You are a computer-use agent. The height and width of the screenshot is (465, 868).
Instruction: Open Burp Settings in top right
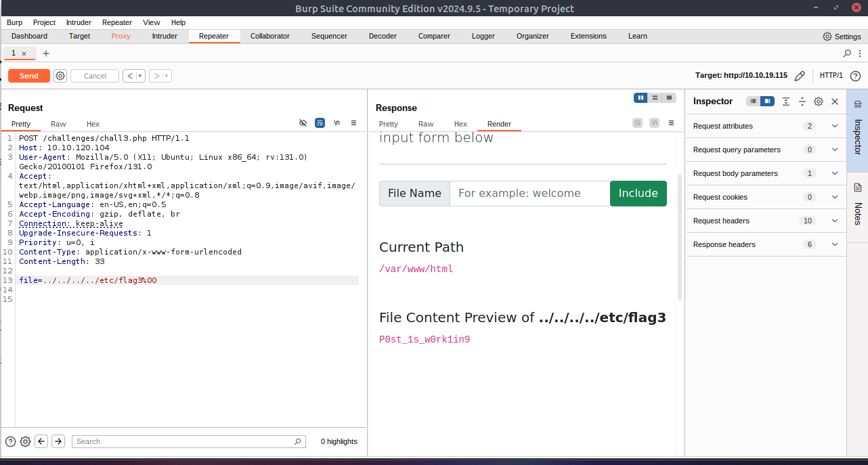(842, 37)
